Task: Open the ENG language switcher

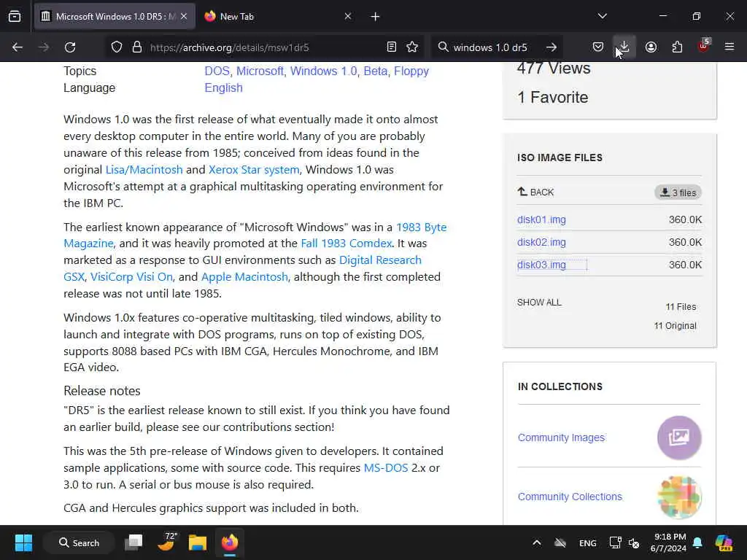Action: tap(587, 542)
